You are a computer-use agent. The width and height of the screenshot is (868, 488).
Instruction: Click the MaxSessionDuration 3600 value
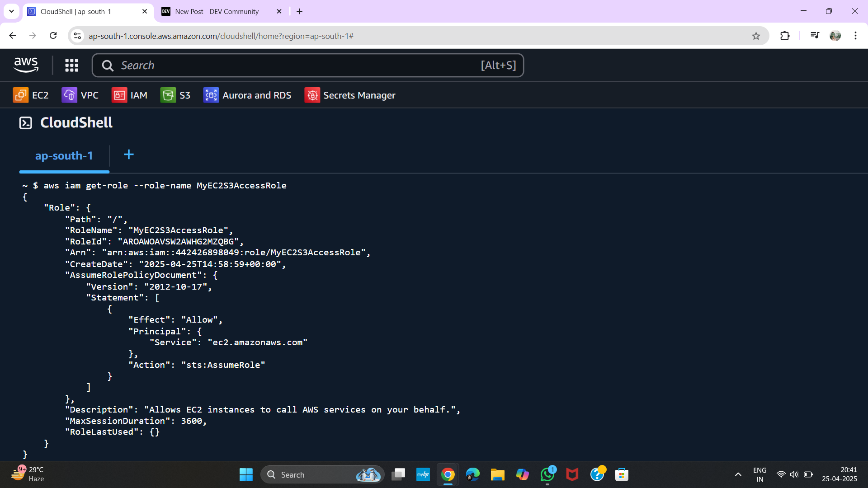pyautogui.click(x=192, y=421)
